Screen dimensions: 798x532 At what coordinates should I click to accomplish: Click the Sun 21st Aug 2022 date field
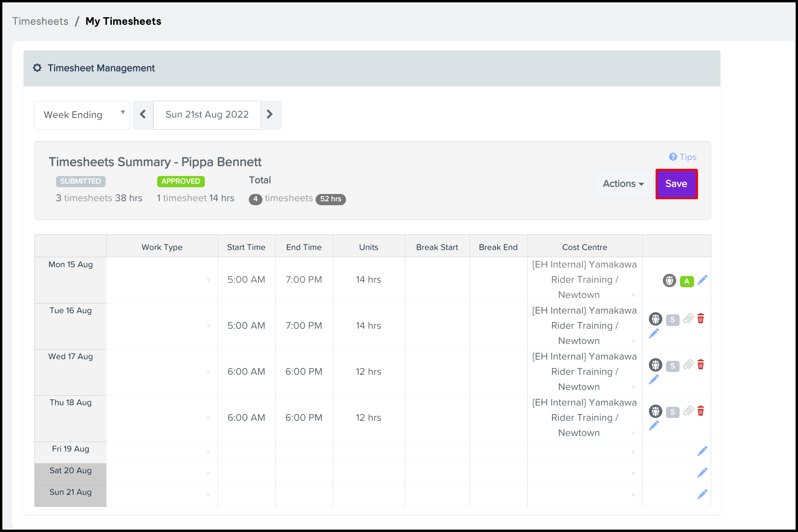click(x=207, y=115)
